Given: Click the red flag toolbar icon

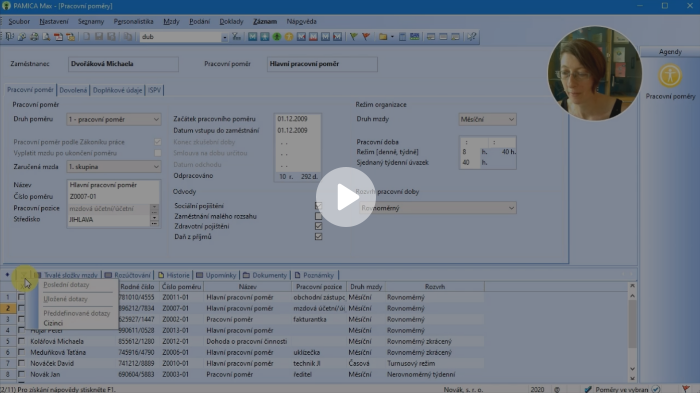Looking at the screenshot, I should point(366,37).
